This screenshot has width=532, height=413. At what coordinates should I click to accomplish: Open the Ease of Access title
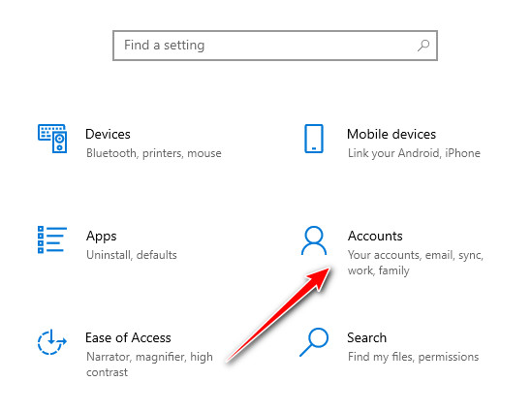point(128,337)
